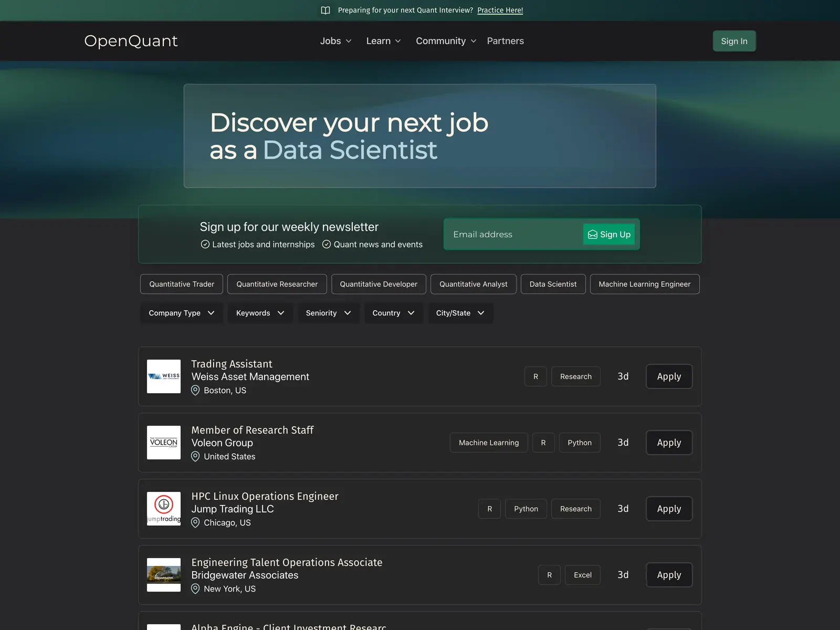Expand the Company Type filter
The height and width of the screenshot is (630, 840).
click(x=182, y=313)
